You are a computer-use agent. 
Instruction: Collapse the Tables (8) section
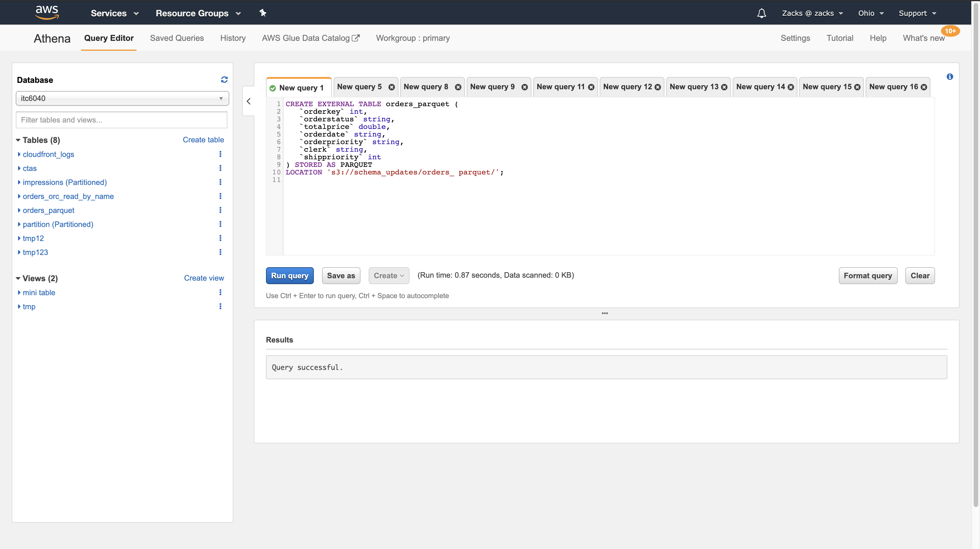click(x=18, y=140)
